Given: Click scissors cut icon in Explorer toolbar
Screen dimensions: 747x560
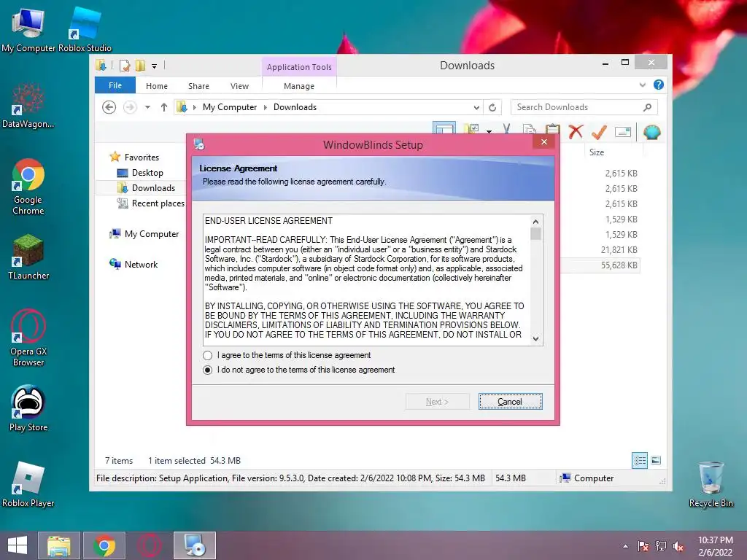Looking at the screenshot, I should (506, 130).
